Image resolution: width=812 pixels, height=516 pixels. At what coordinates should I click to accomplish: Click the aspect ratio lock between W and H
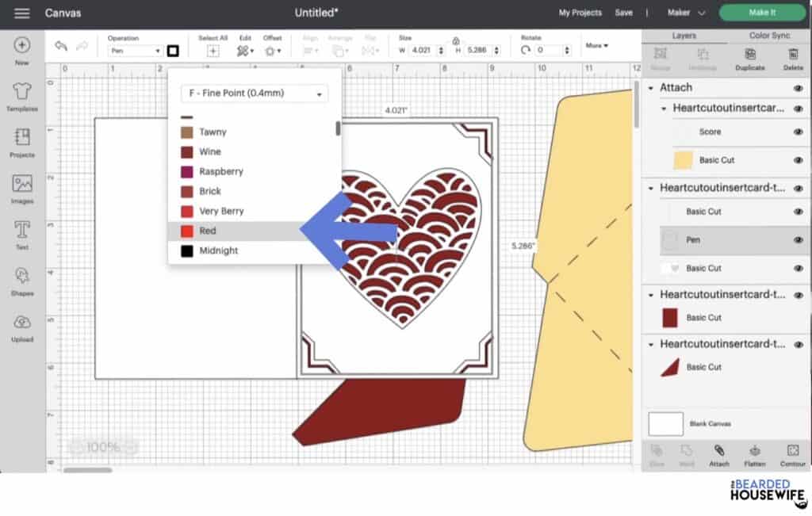pyautogui.click(x=455, y=41)
